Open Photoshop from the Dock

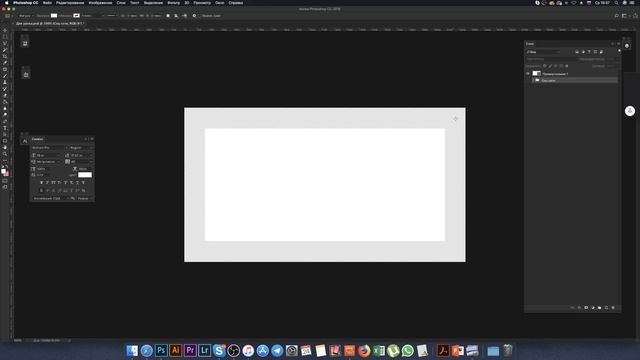click(161, 350)
